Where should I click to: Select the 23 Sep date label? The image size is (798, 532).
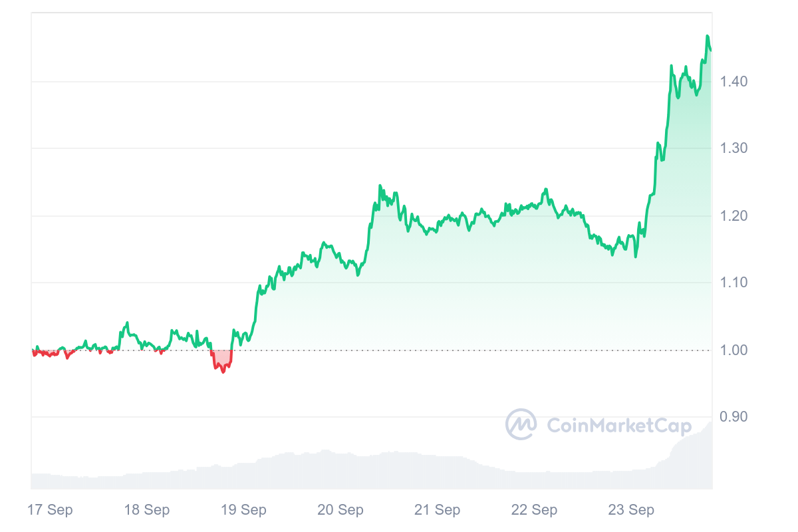coord(631,510)
